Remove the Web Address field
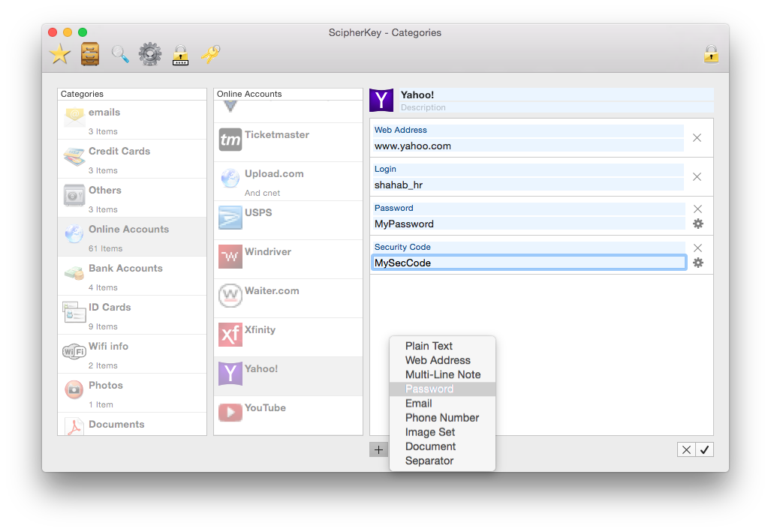The height and width of the screenshot is (532, 771). pyautogui.click(x=697, y=138)
